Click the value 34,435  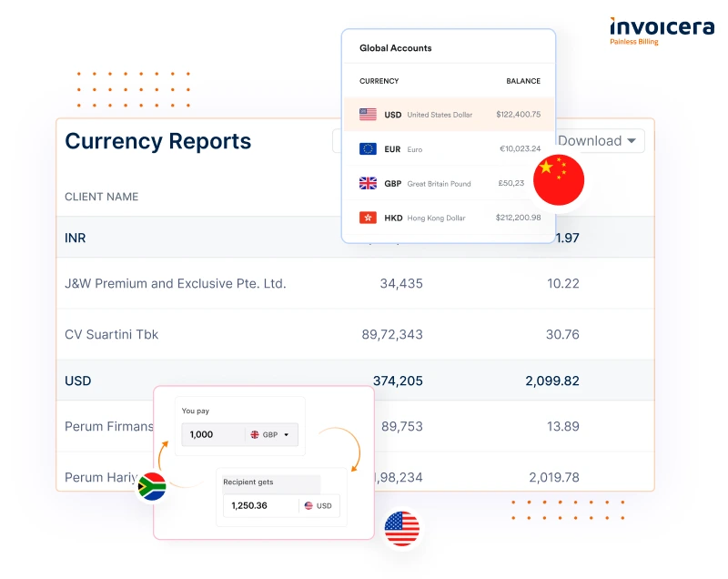click(401, 283)
